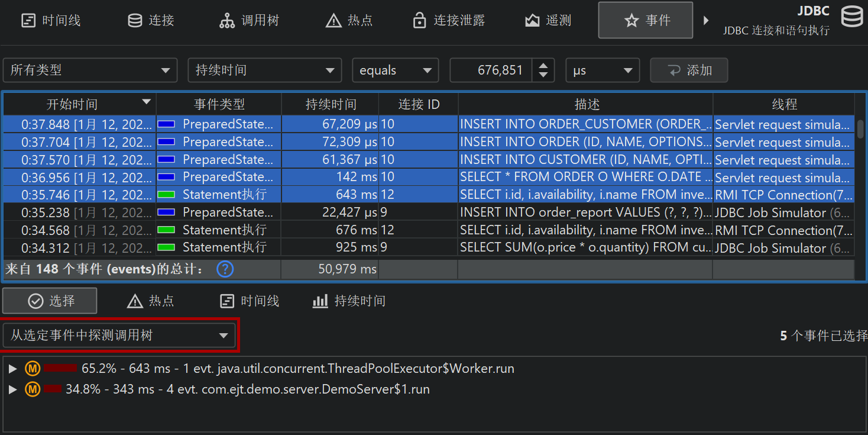Open the 调用树 call tree tab
The width and height of the screenshot is (868, 435).
click(x=249, y=21)
